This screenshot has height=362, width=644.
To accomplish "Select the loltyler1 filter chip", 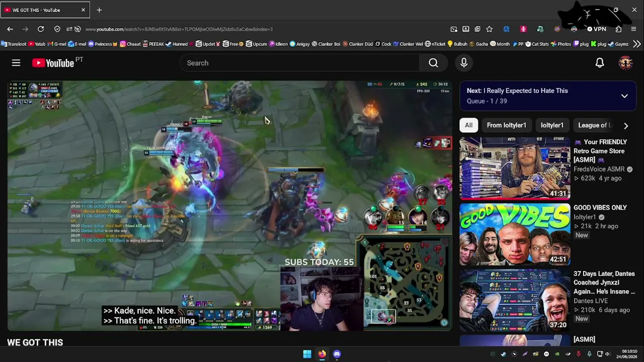I will 552,125.
